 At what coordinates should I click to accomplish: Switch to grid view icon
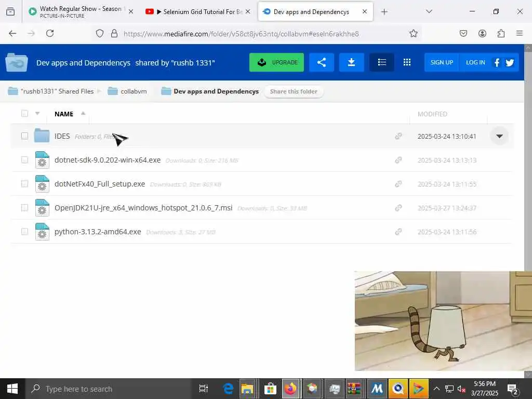(x=407, y=62)
